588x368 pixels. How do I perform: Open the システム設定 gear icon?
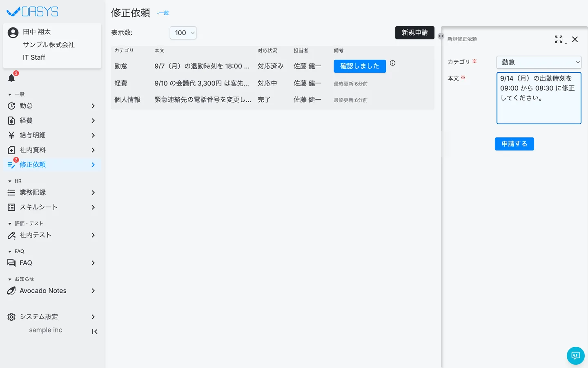point(11,317)
